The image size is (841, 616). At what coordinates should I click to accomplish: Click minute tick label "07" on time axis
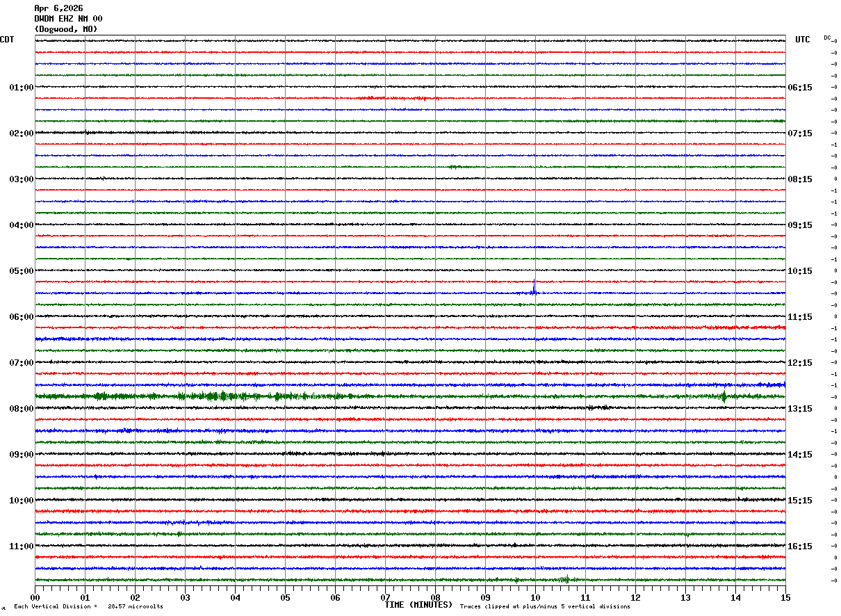click(385, 597)
